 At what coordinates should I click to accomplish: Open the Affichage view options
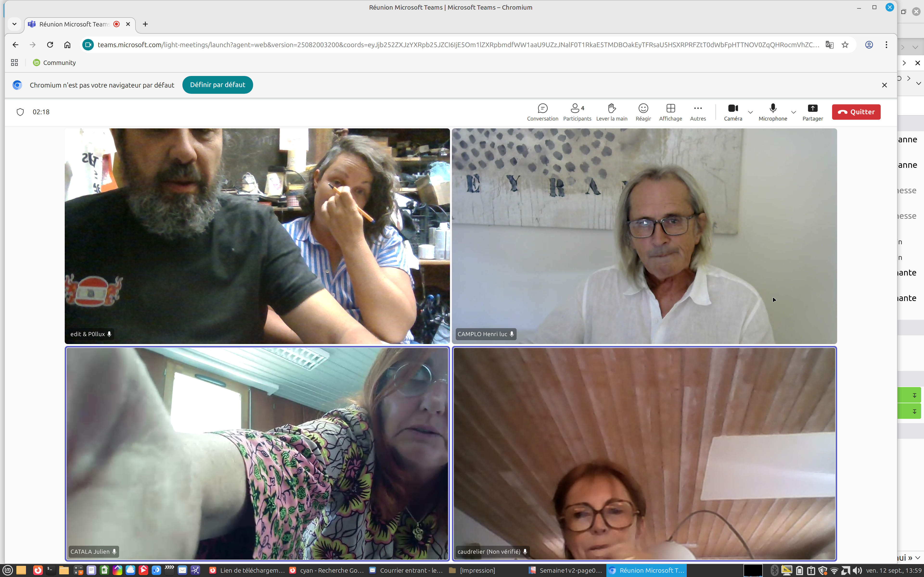point(670,112)
